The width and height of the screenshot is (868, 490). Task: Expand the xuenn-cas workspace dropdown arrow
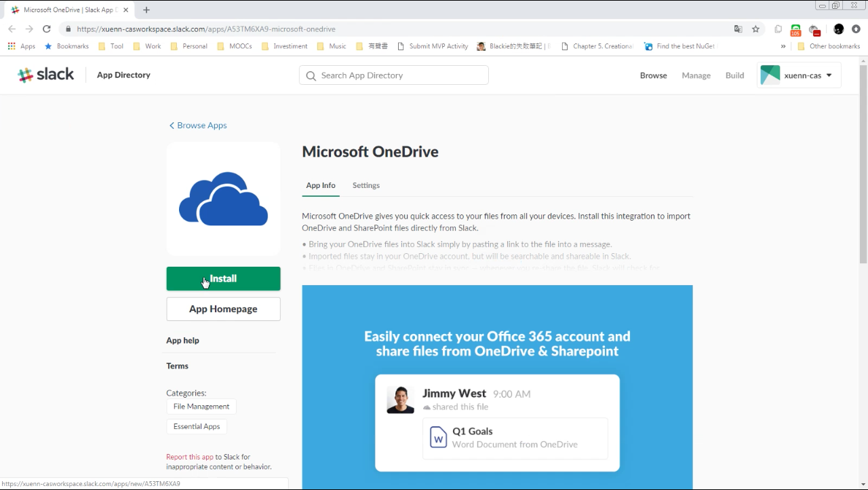click(829, 75)
